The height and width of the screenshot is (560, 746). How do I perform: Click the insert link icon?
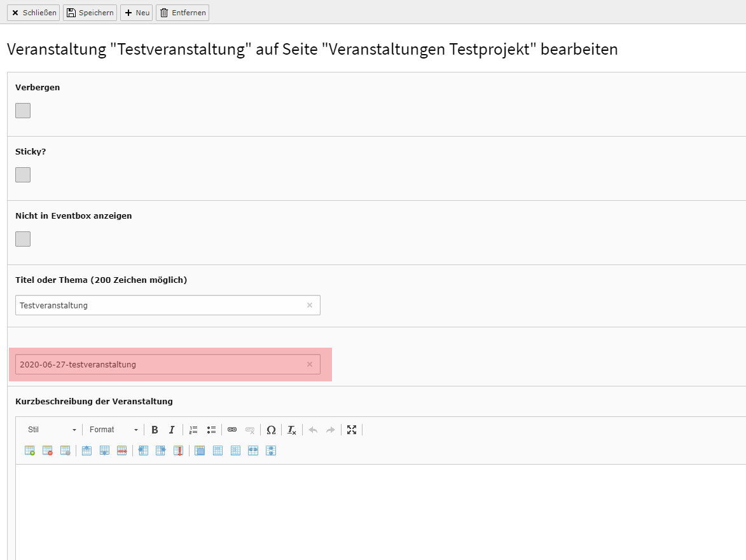(232, 430)
